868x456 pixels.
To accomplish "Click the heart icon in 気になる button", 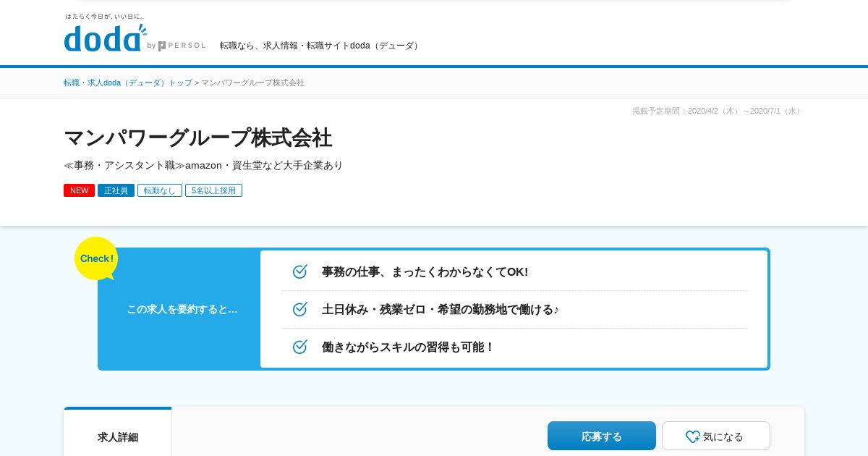I will coord(692,436).
